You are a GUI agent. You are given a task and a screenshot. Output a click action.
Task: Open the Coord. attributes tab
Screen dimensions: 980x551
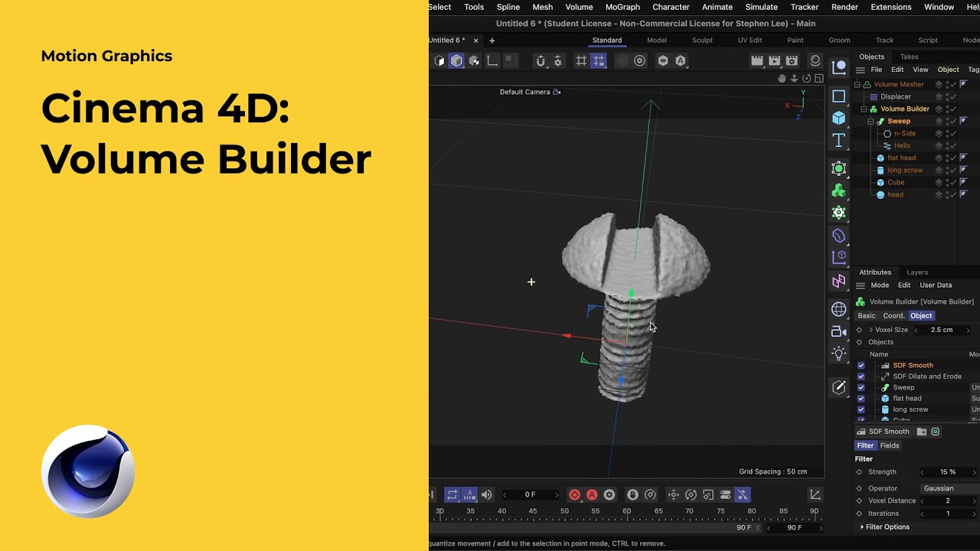click(893, 315)
